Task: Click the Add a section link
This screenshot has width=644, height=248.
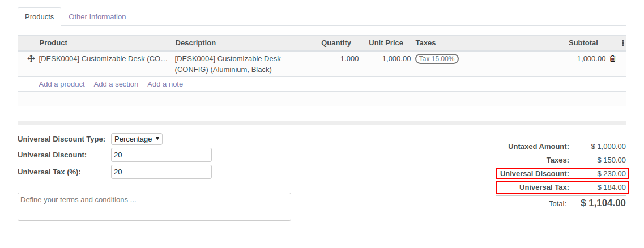Action: (116, 84)
